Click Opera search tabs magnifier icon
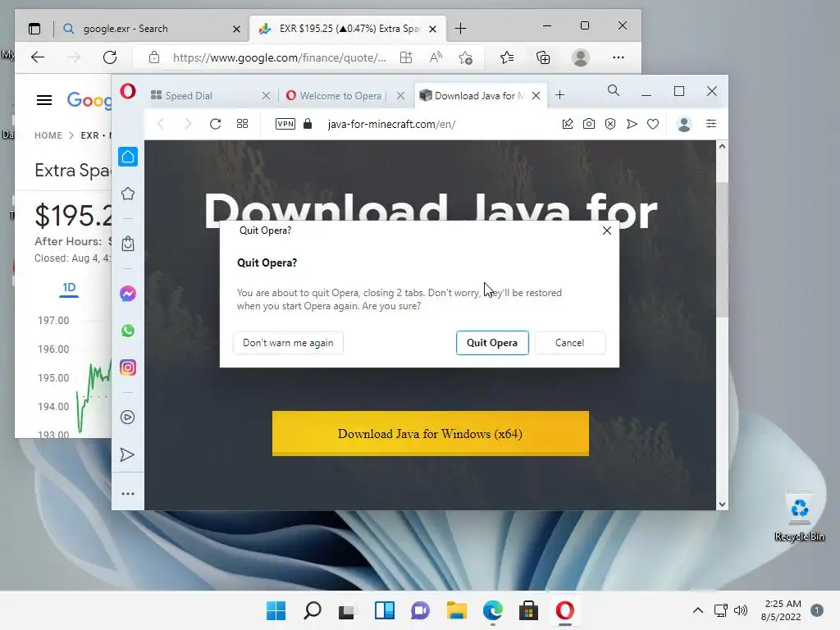The width and height of the screenshot is (840, 630). pos(614,90)
